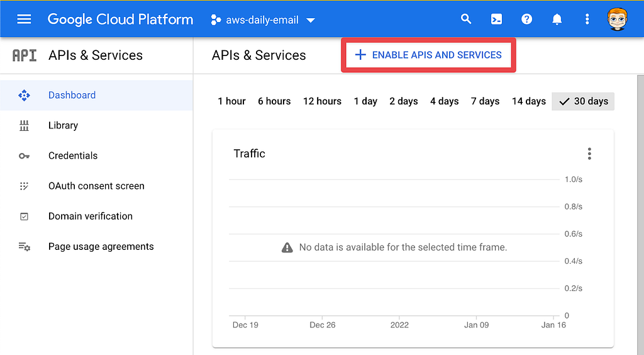Open the top bar three-dot settings menu
The height and width of the screenshot is (355, 644).
pyautogui.click(x=587, y=20)
